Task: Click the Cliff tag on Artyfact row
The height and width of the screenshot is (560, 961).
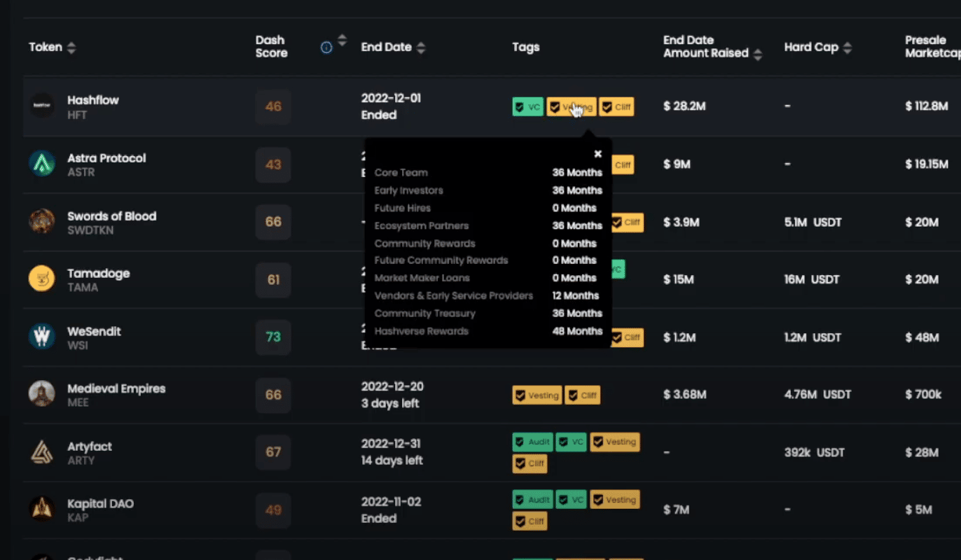Action: point(530,463)
